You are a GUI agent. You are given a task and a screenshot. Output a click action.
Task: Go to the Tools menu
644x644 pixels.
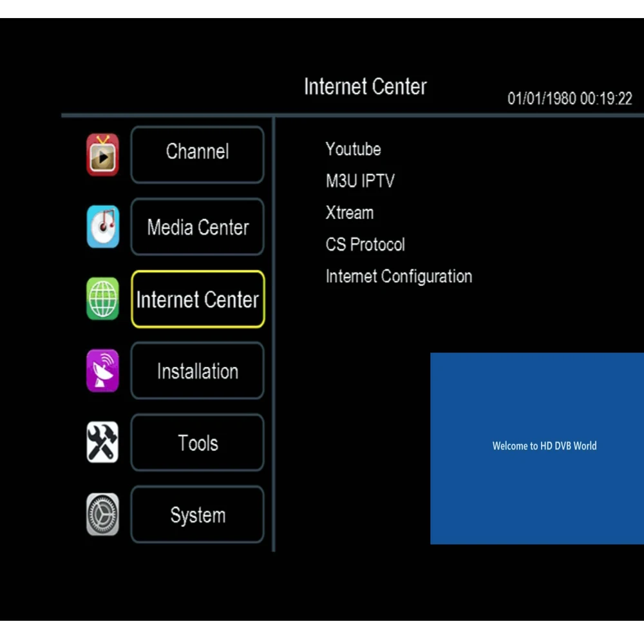(198, 442)
